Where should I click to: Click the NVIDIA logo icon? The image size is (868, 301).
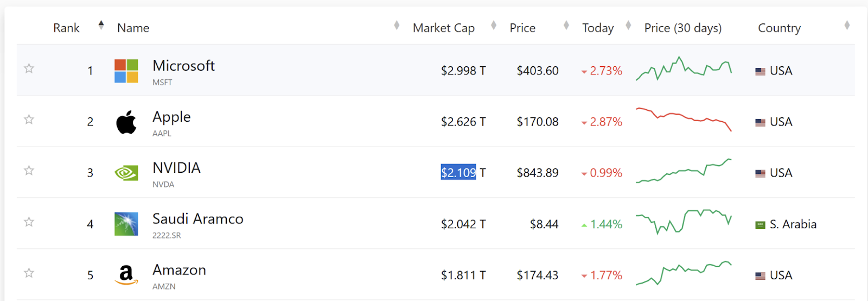coord(126,173)
